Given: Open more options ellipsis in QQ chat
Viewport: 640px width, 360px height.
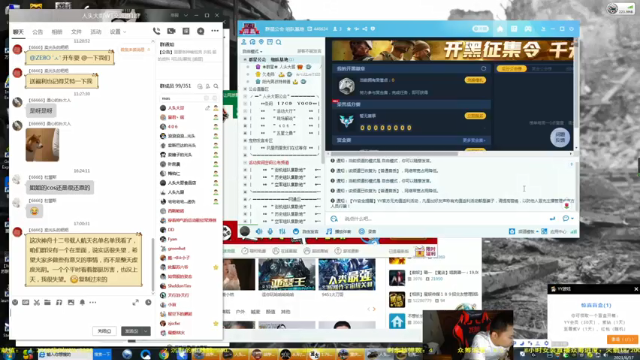Looking at the screenshot, I should coord(215,31).
